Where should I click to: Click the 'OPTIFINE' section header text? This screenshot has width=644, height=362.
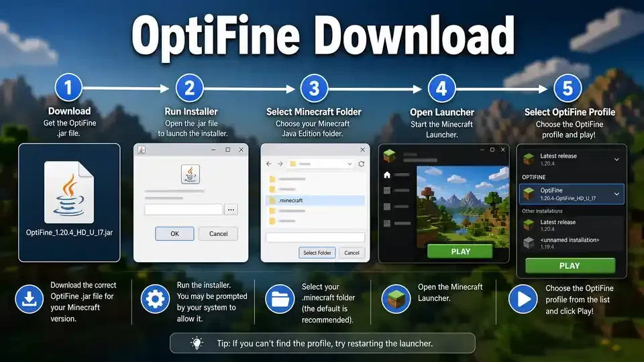click(x=533, y=177)
